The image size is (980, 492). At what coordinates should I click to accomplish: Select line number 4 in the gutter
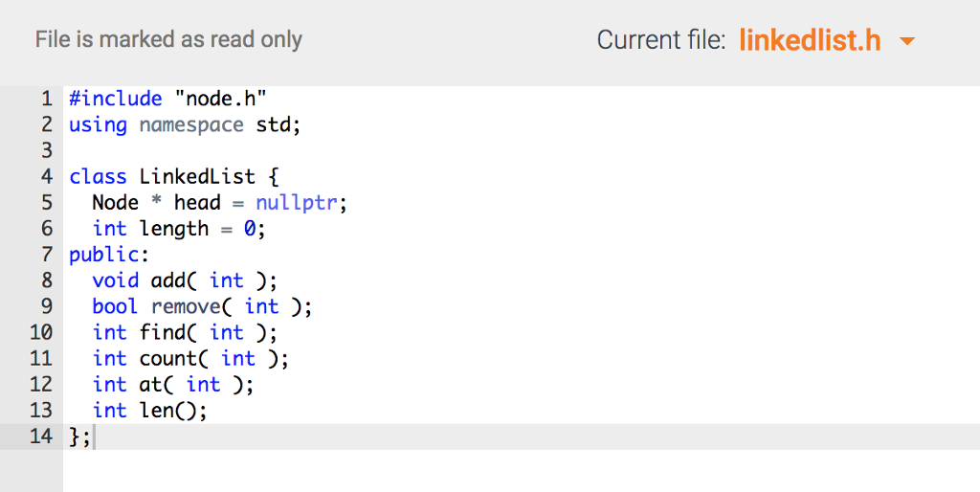pyautogui.click(x=45, y=177)
